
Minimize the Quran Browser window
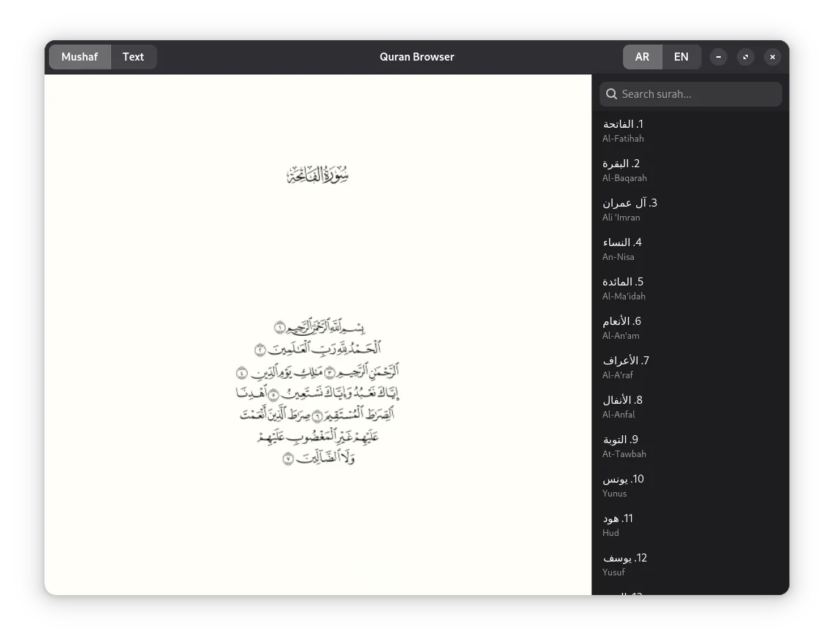pyautogui.click(x=719, y=57)
